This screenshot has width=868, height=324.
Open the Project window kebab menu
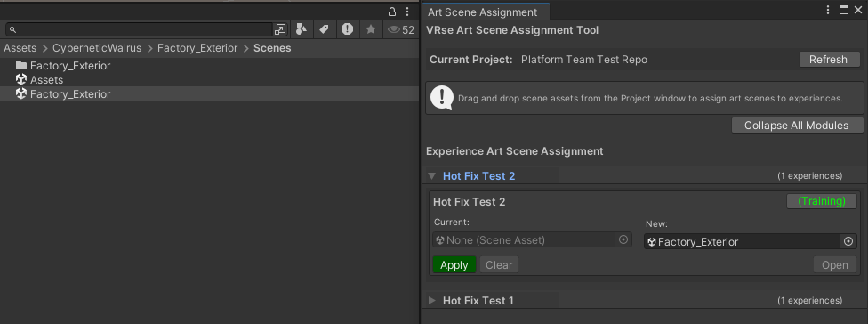click(407, 12)
